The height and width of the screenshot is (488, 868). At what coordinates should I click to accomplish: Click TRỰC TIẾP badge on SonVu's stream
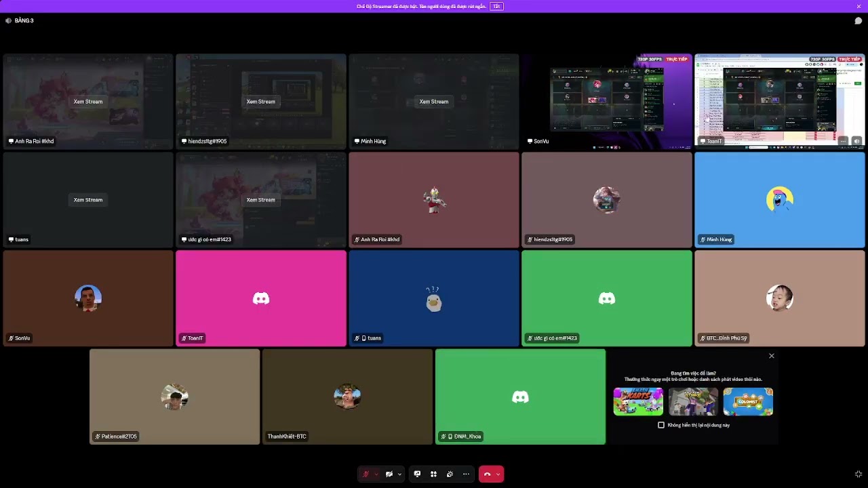[677, 60]
